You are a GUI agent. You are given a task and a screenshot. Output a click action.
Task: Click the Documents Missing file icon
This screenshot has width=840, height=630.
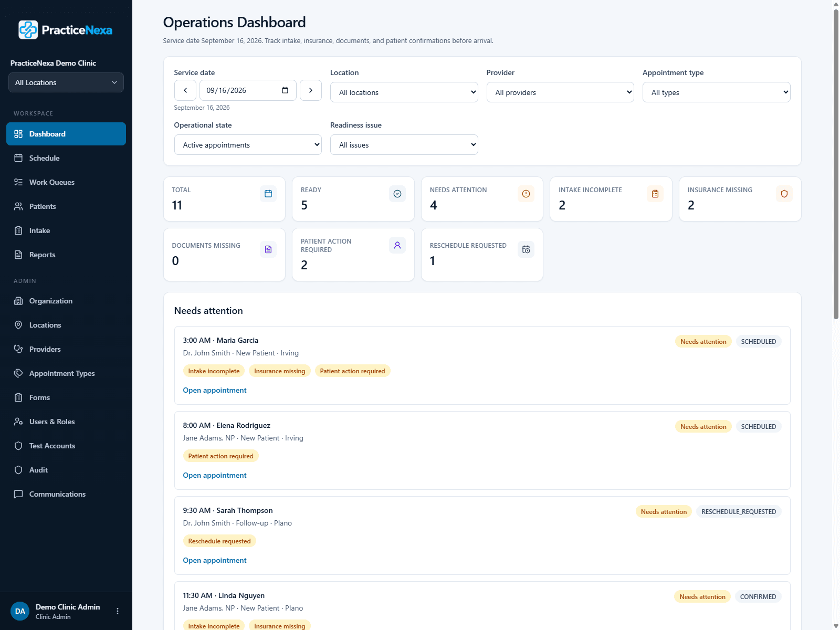click(268, 249)
